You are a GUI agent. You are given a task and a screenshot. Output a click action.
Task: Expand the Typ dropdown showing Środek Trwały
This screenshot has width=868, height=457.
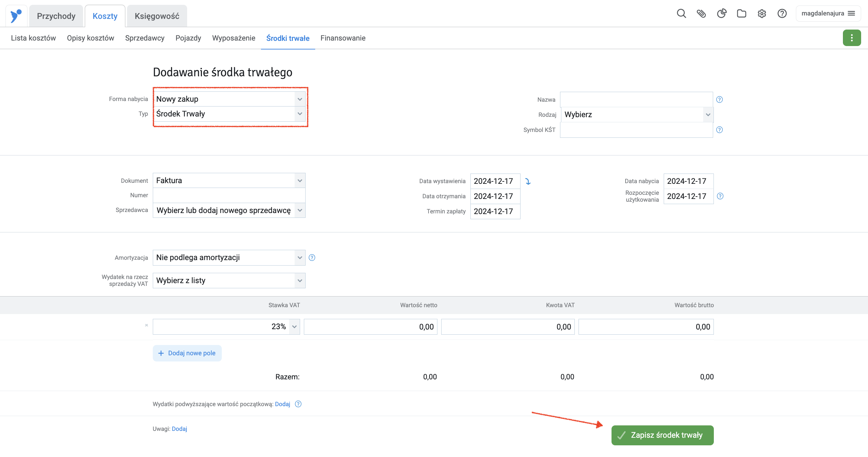[229, 114]
